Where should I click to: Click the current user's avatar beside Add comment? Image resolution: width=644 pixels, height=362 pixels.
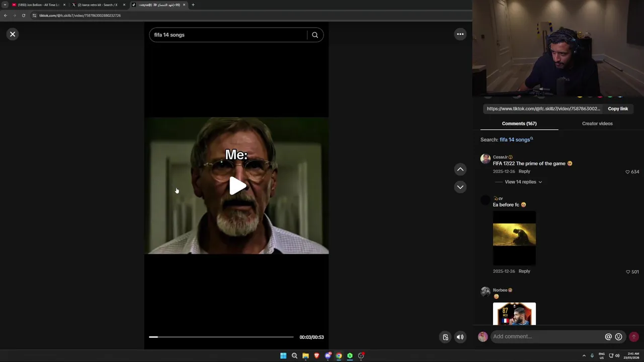tap(482, 337)
